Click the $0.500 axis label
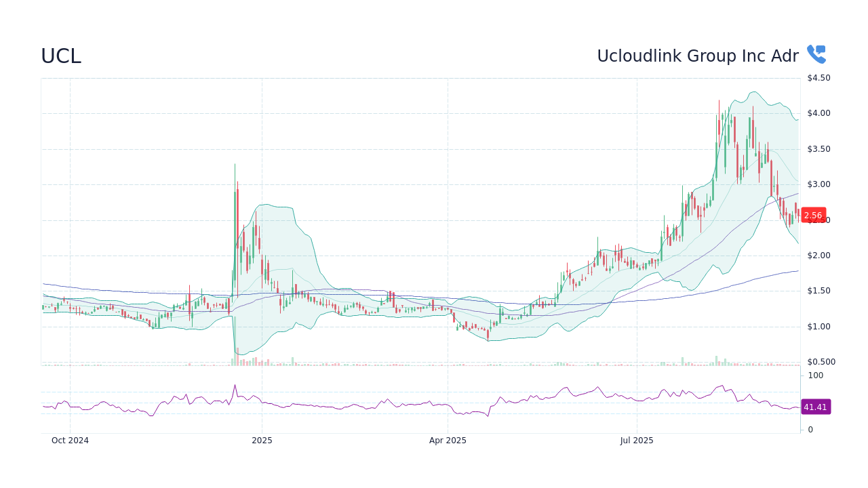This screenshot has width=868, height=488. pos(822,361)
